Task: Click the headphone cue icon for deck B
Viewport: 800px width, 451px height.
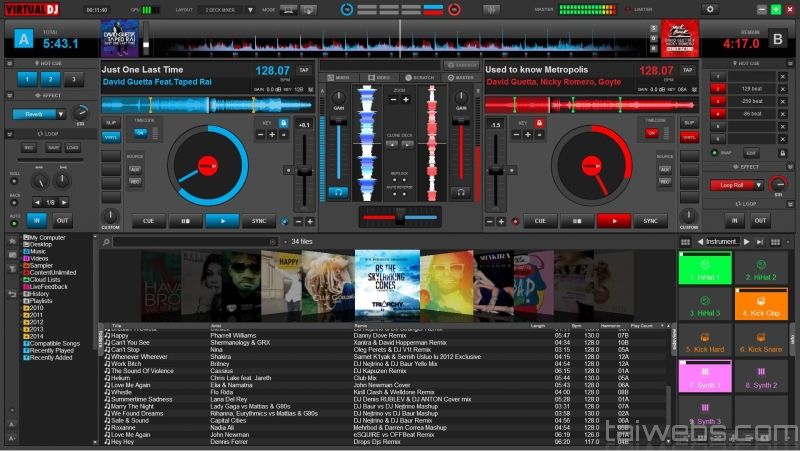Action: pyautogui.click(x=461, y=191)
